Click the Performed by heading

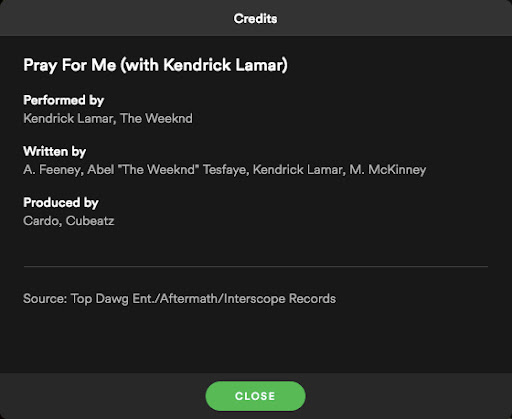coord(64,100)
